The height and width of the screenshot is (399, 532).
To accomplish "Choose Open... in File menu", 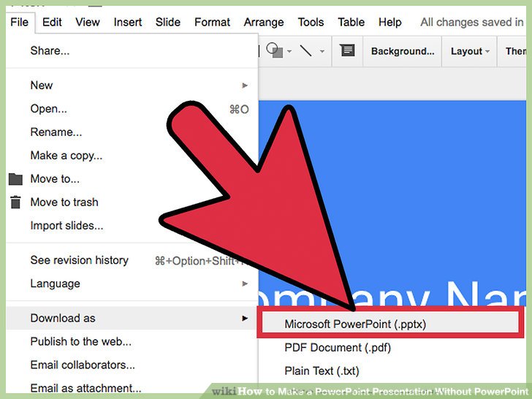I will [x=132, y=109].
